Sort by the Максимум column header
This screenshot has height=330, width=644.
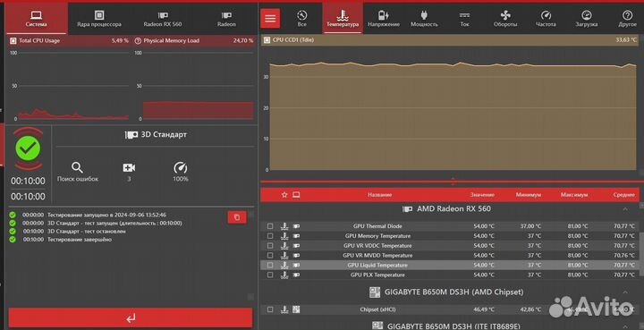(574, 195)
